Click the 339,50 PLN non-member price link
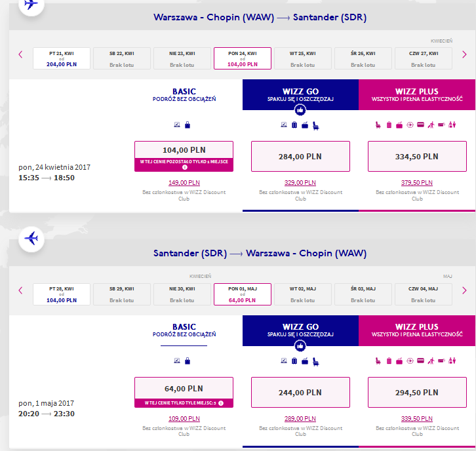The height and width of the screenshot is (451, 476). pos(417,418)
